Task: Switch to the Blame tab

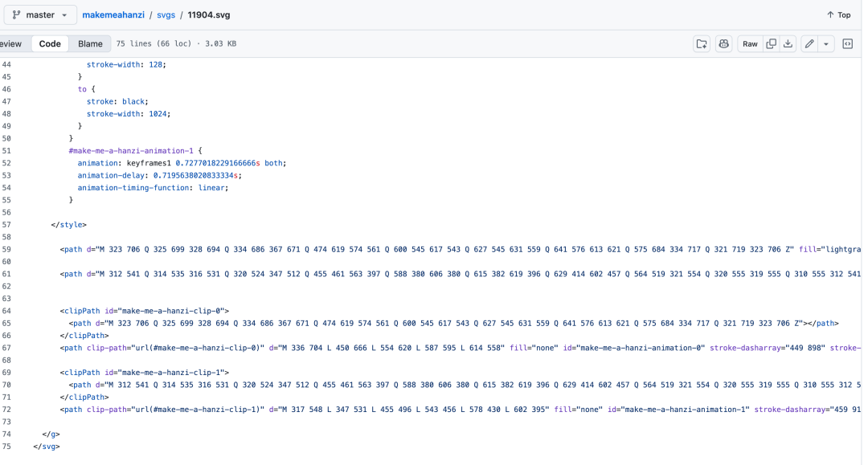Action: click(x=90, y=43)
